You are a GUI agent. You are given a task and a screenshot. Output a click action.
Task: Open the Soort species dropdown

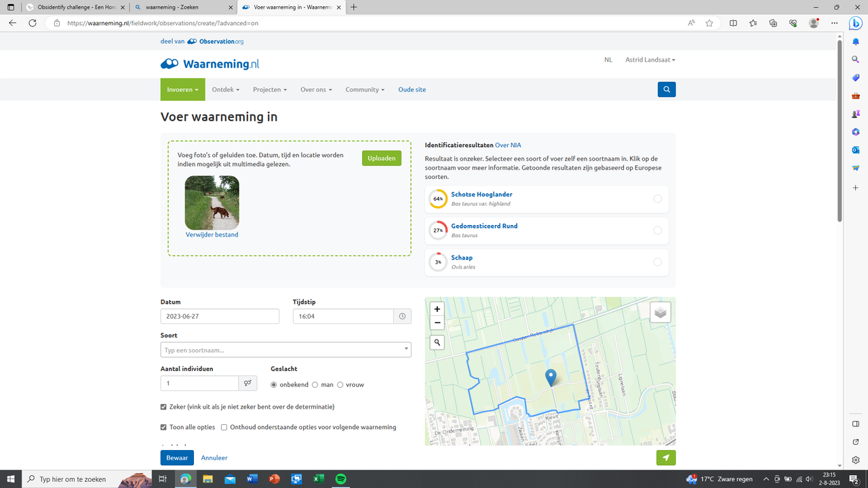285,350
